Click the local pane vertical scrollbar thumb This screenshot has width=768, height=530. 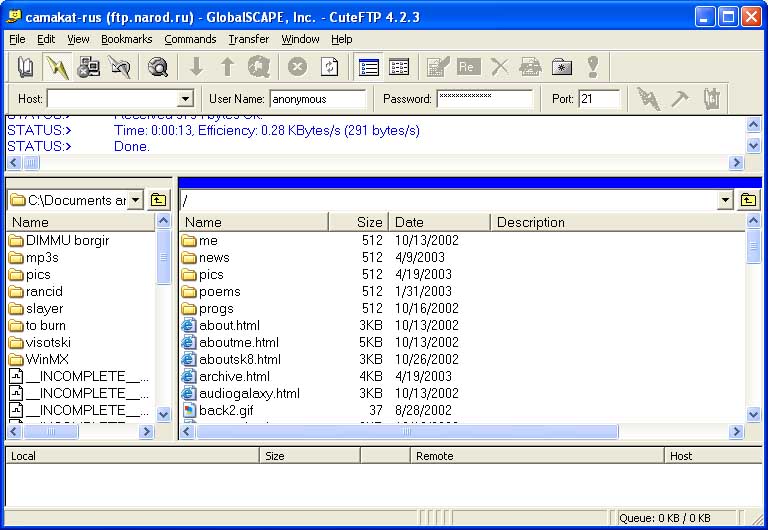[163, 257]
